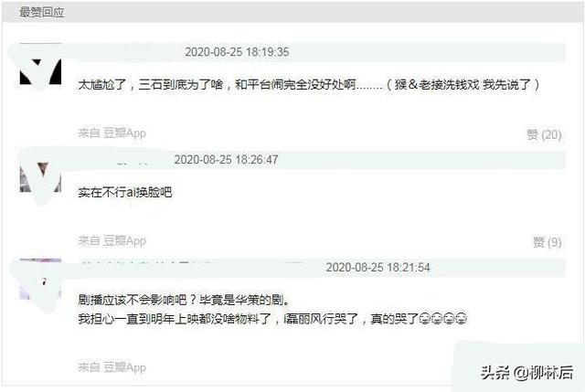
Task: Click the blurred username of the first commenter
Action: tap(125, 52)
